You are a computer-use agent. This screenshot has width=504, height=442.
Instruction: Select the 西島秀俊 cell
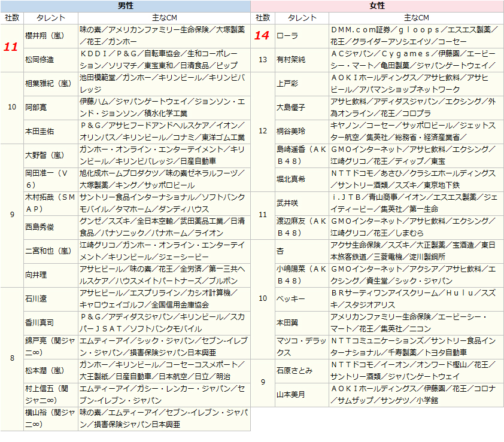51,227
